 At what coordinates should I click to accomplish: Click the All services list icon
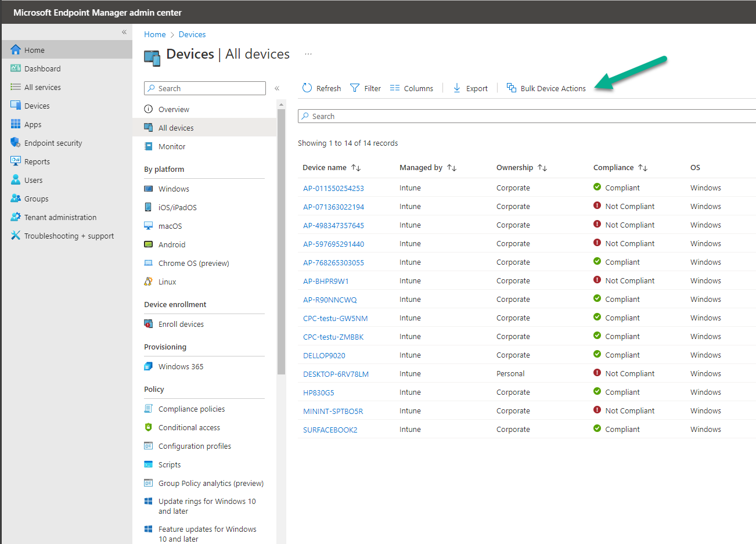16,87
